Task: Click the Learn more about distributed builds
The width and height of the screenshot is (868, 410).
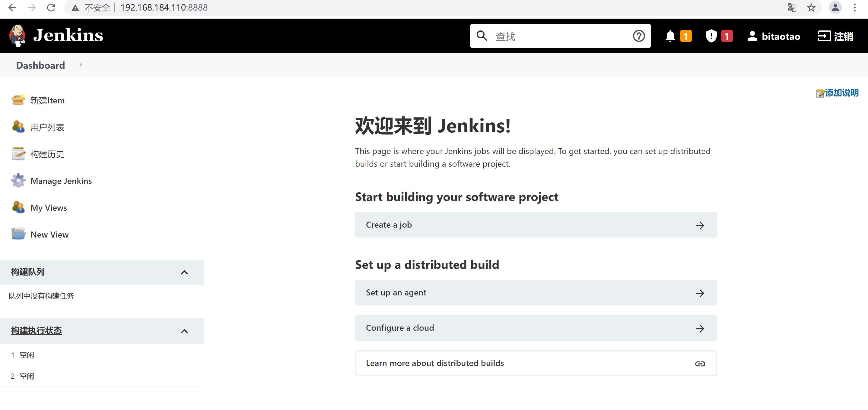Action: [535, 363]
